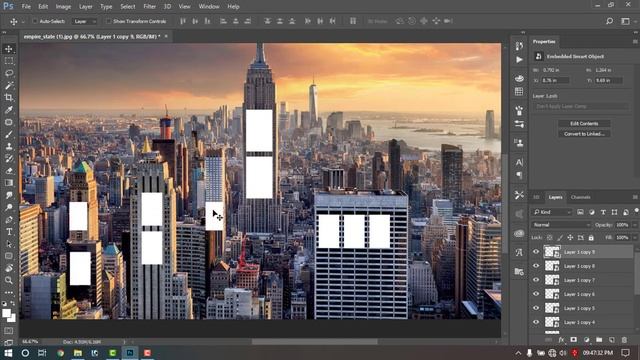Filter layers by pixel layers
This screenshot has height=360, width=640.
pos(580,212)
